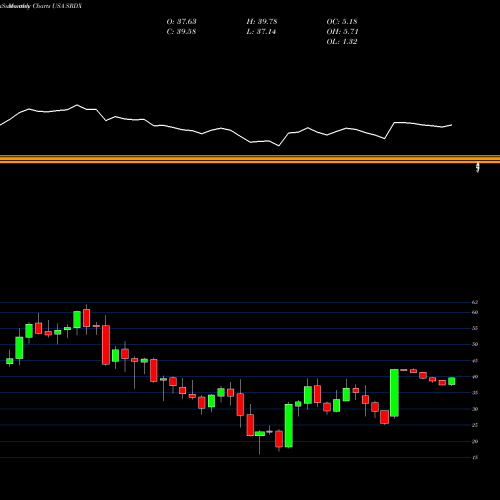The image size is (500, 500).
Task: Select the OH: 5.71 reading
Action: point(342,32)
